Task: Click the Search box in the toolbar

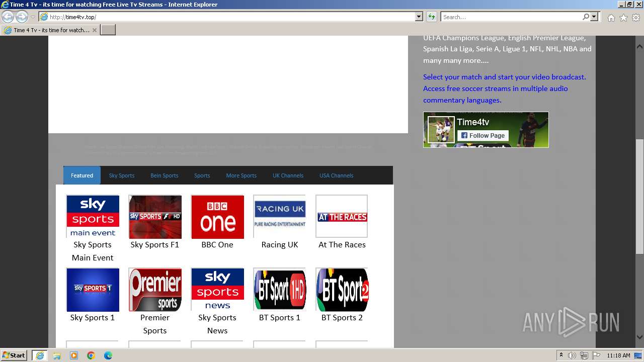Action: click(x=511, y=17)
